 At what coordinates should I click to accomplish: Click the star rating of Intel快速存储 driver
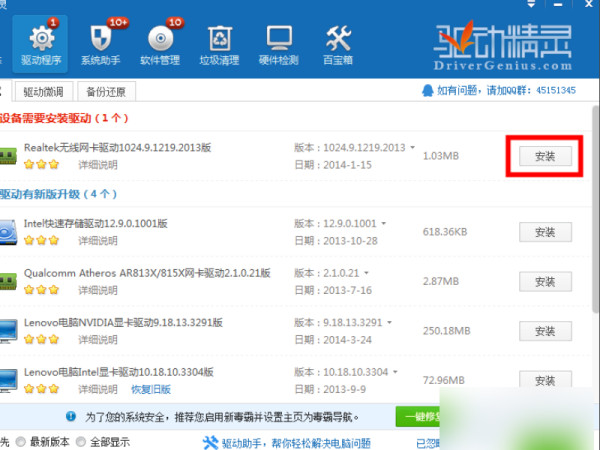[41, 240]
